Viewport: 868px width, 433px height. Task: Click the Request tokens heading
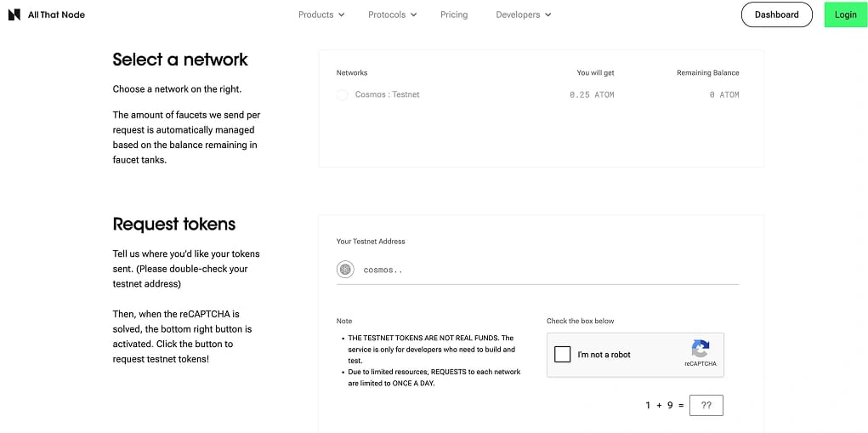(x=173, y=224)
